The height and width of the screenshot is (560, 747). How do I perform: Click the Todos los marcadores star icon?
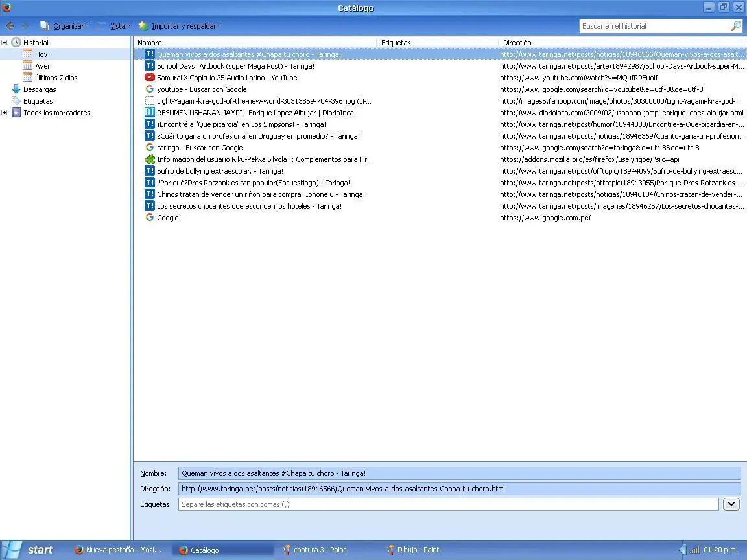click(16, 113)
